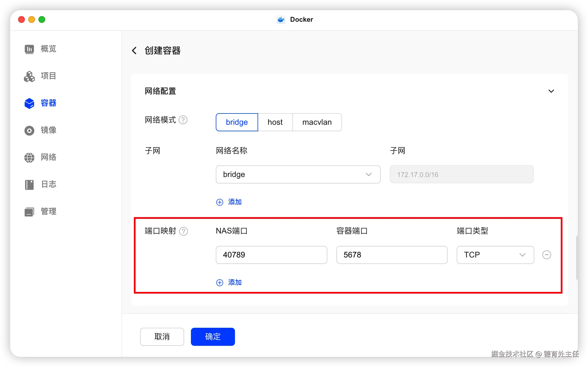Select the 镜像 images disc icon
This screenshot has width=588, height=367.
pos(29,130)
